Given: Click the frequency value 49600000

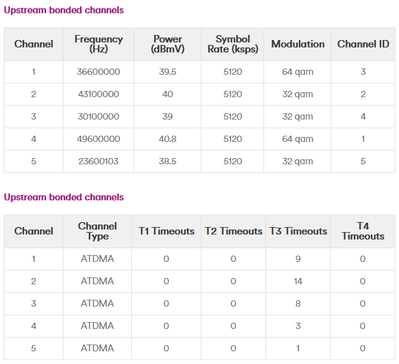Looking at the screenshot, I should [x=98, y=139].
